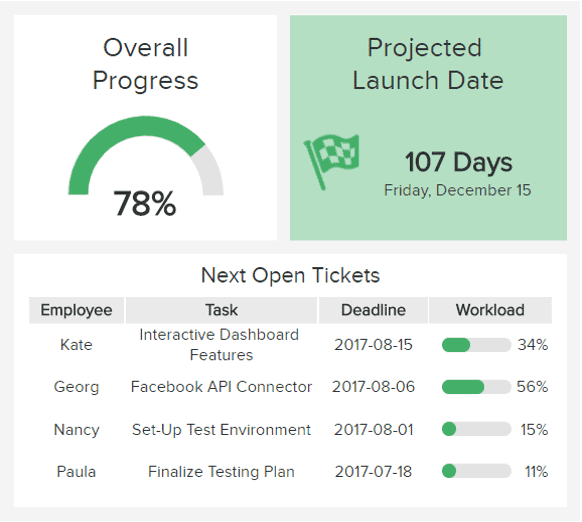582x522 pixels.
Task: Click the 78% progress value
Action: click(x=145, y=203)
